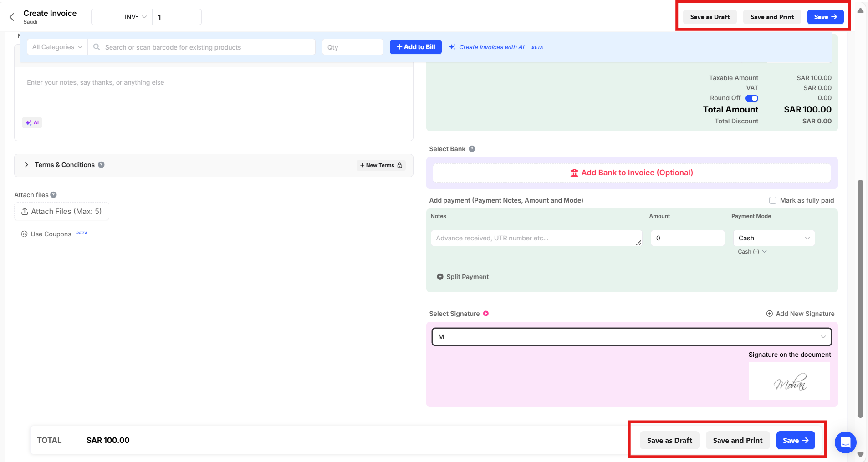Click the 'Taxable Amount' label

(734, 78)
